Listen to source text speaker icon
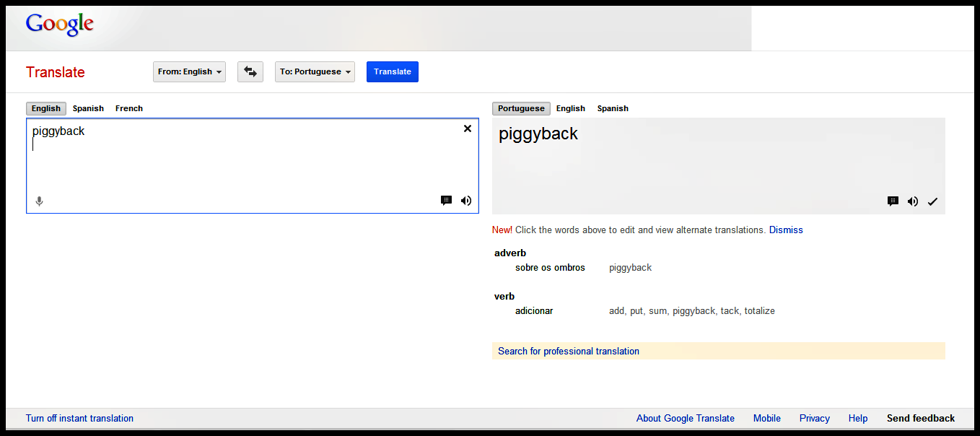The image size is (980, 436). click(466, 201)
